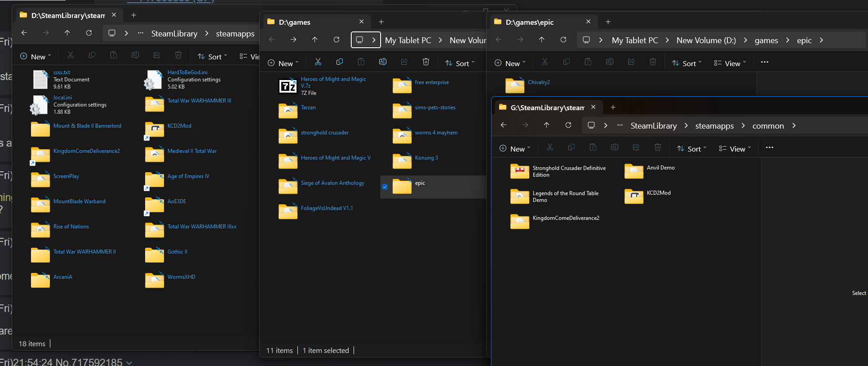
Task: Select the Gothic II folder
Action: (x=166, y=255)
